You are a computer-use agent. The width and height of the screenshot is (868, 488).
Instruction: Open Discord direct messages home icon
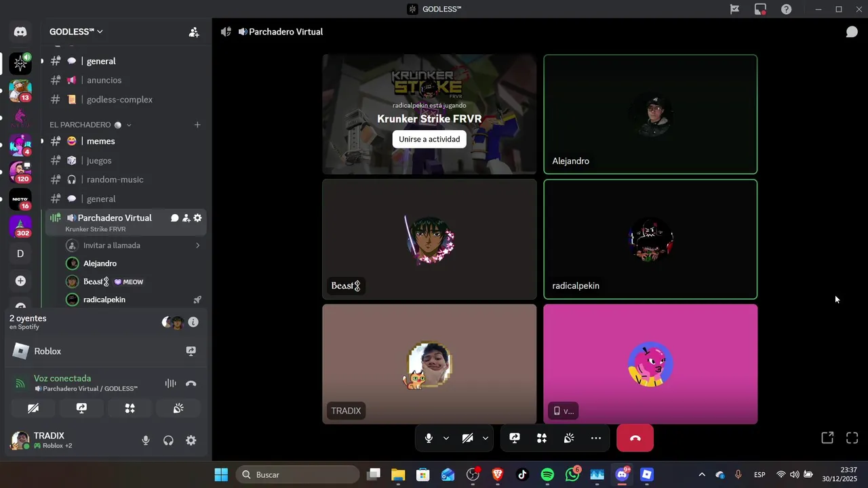(20, 32)
